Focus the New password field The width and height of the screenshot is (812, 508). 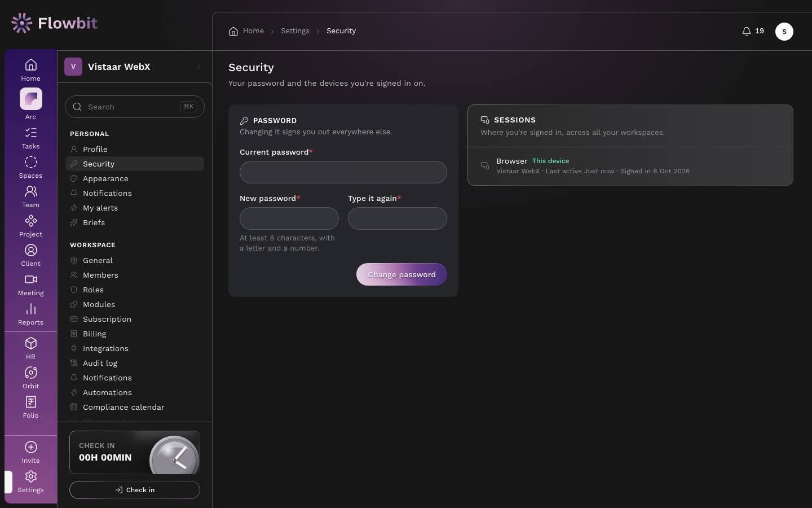[289, 218]
